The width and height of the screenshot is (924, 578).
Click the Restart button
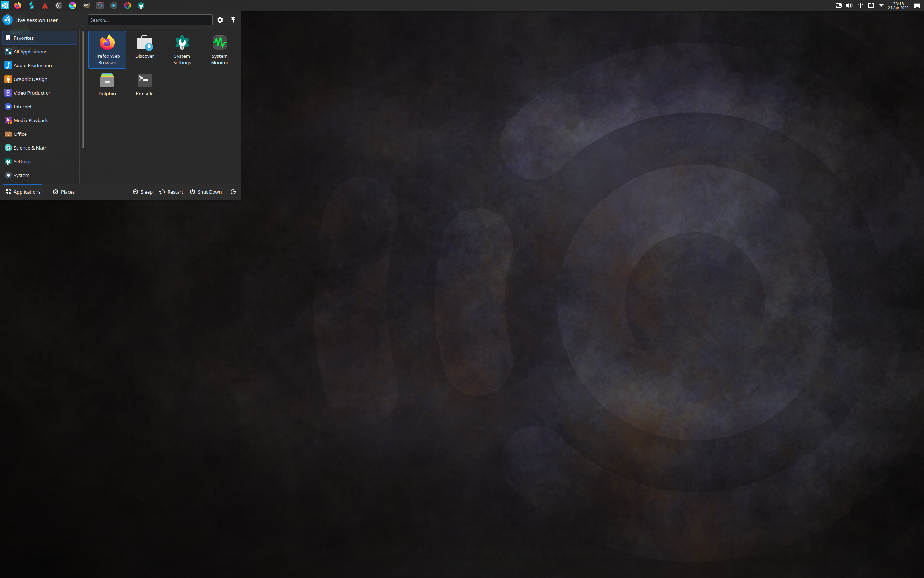point(171,192)
